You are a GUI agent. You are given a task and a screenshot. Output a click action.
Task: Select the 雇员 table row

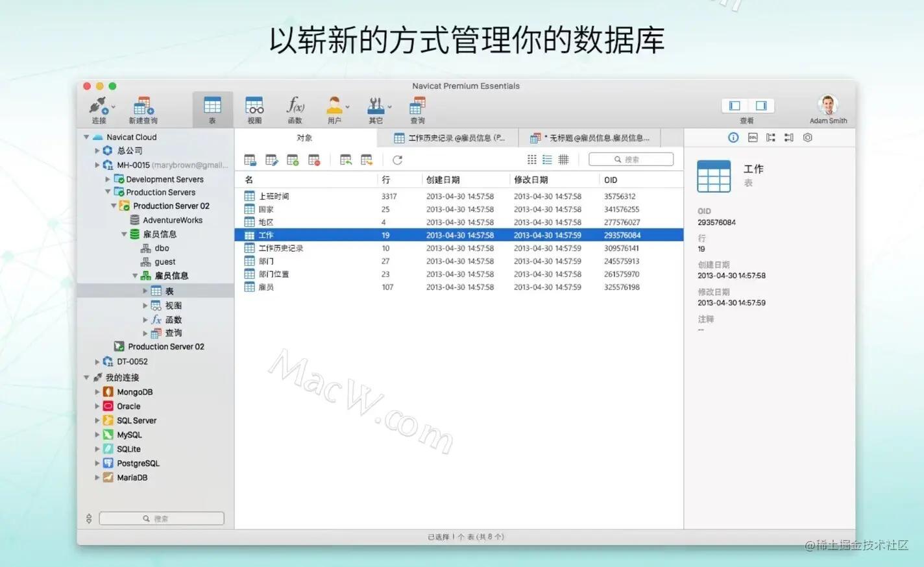pos(459,287)
